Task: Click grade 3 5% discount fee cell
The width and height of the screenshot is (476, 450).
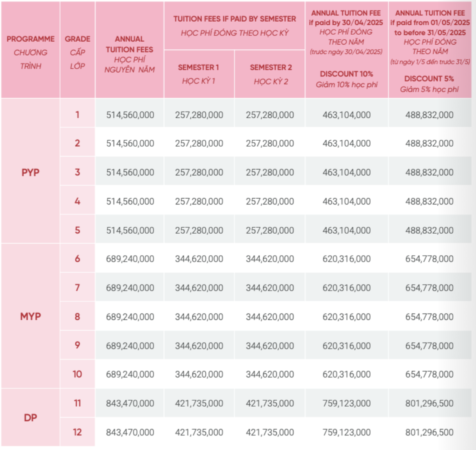Action: pyautogui.click(x=429, y=172)
